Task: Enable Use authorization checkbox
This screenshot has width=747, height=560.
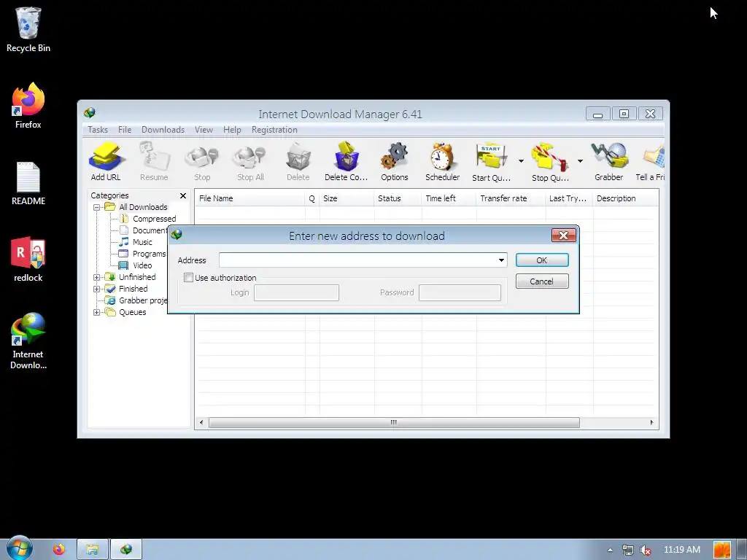Action: click(x=189, y=278)
